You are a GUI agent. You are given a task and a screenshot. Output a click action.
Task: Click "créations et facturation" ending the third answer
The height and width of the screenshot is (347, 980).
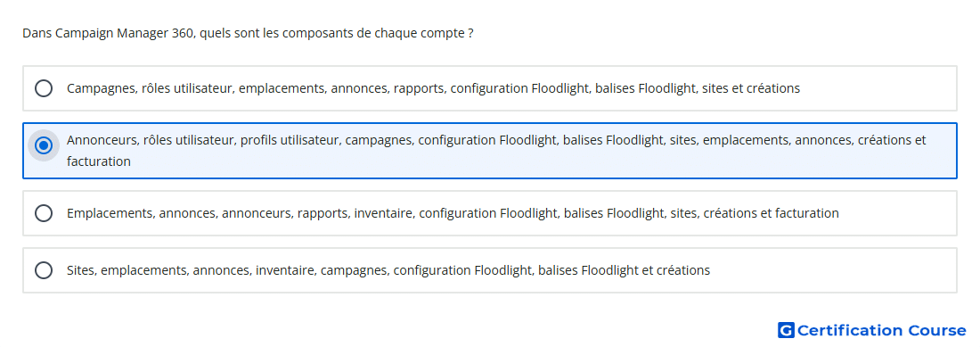[772, 213]
